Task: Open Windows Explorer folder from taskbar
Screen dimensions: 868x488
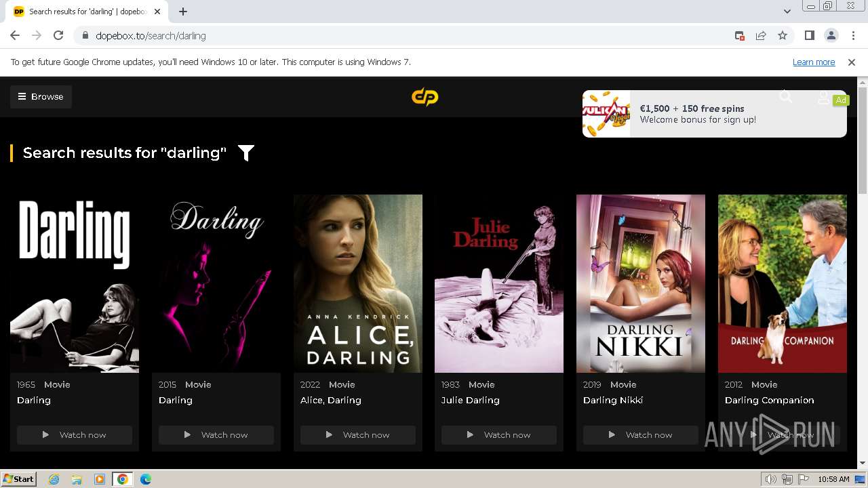Action: pos(77,479)
